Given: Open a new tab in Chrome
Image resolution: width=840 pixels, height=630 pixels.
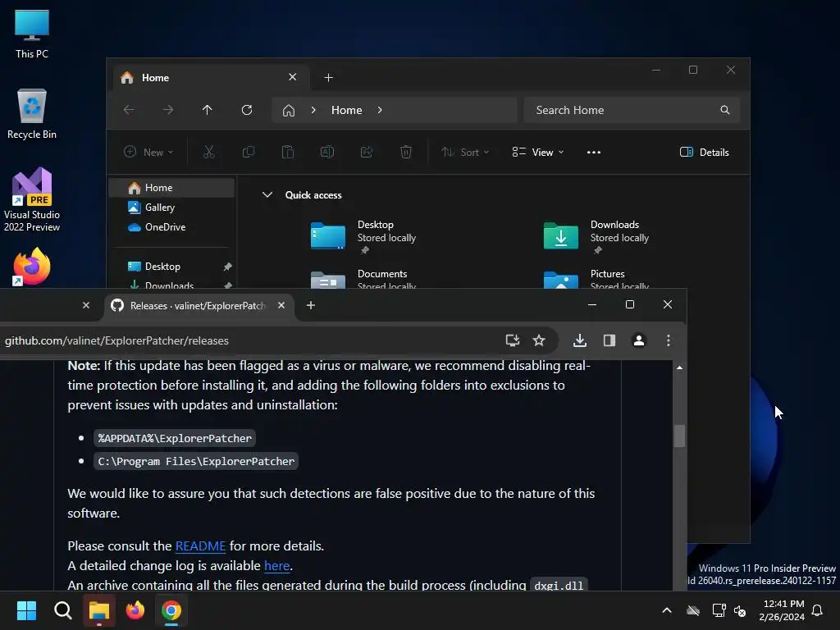Looking at the screenshot, I should pos(311,305).
